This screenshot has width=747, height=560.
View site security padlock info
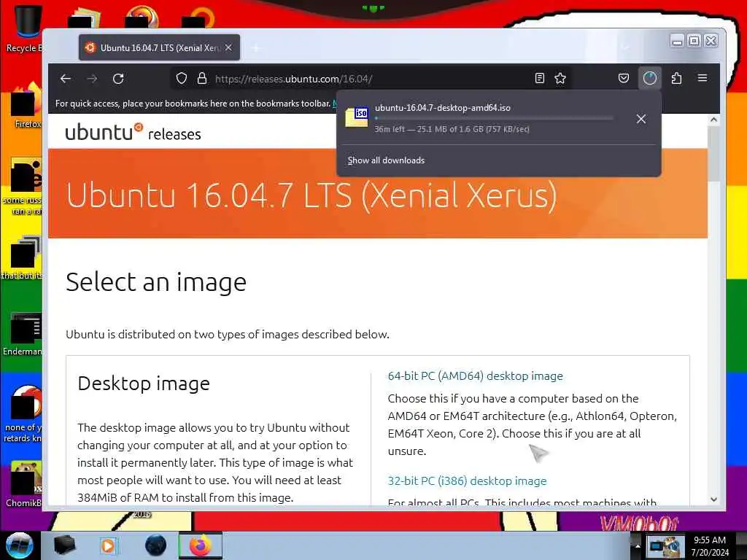tap(202, 79)
